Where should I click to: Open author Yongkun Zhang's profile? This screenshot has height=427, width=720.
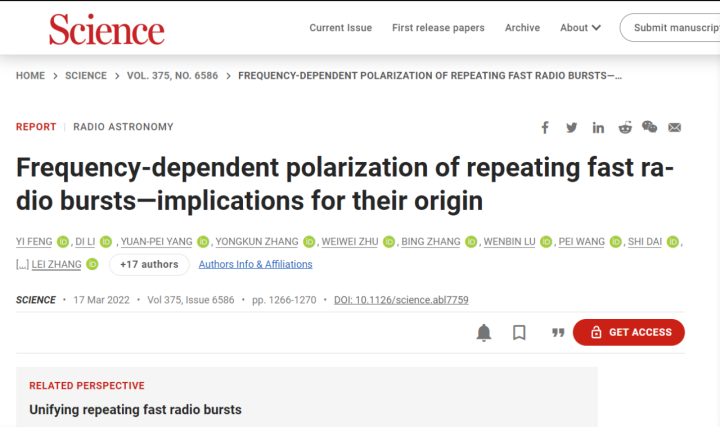coord(257,242)
